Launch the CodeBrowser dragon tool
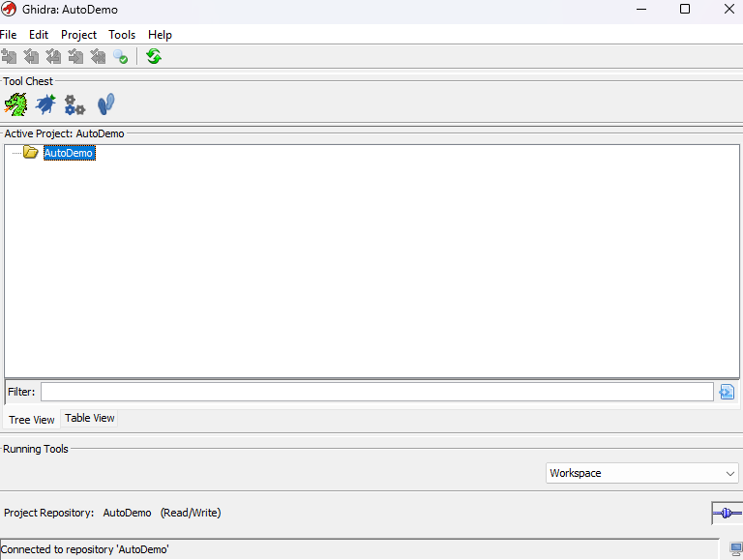 [x=15, y=104]
